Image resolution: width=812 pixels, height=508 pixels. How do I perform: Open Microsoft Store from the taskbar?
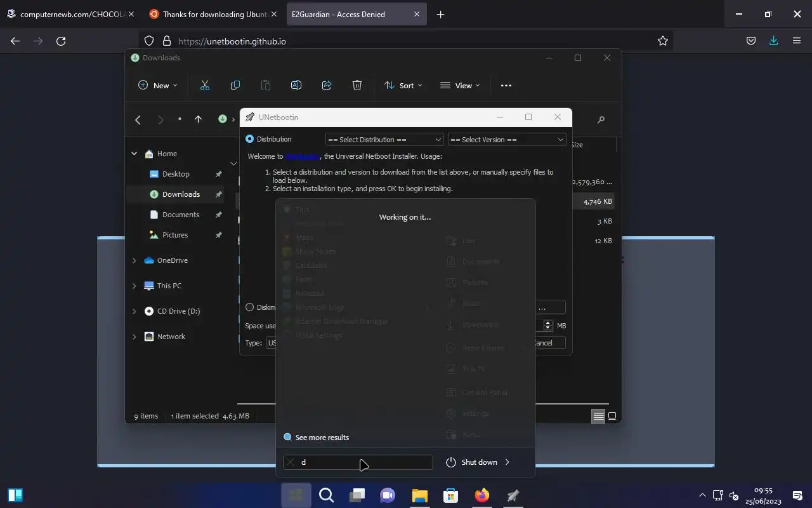[450, 495]
